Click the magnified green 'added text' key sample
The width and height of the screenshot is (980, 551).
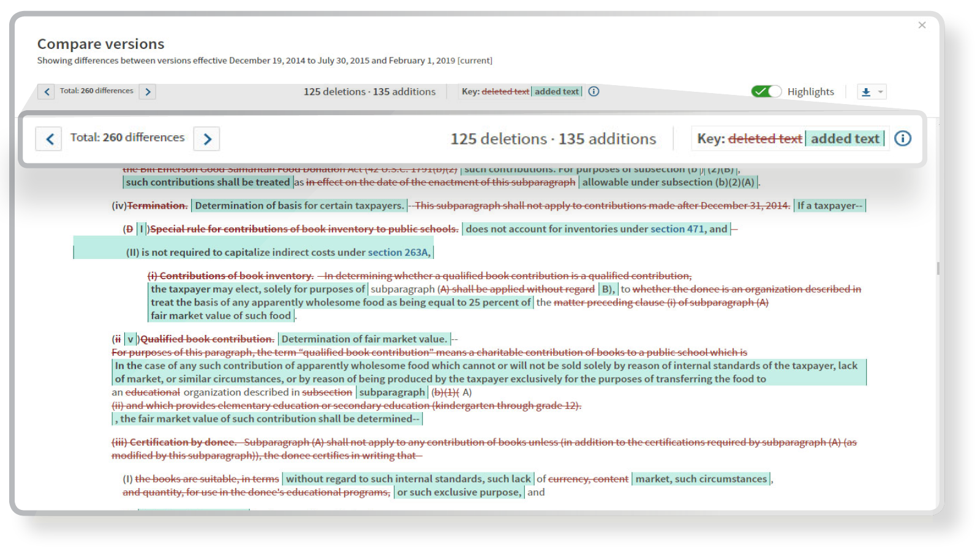click(845, 139)
